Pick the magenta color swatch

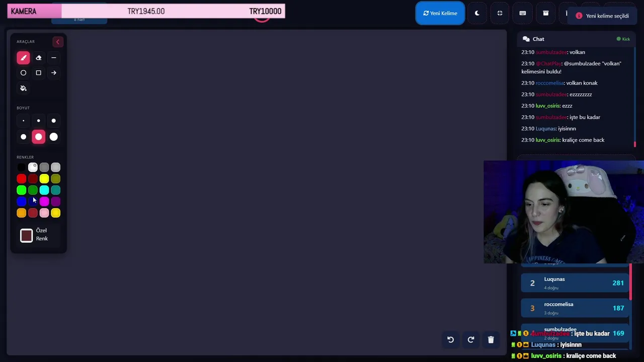pos(44,202)
